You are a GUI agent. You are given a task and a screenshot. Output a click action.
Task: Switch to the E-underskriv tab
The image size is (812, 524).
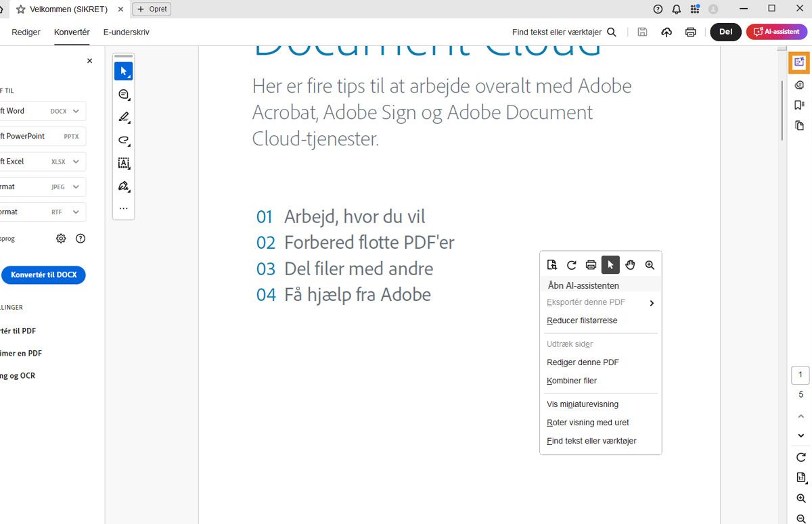click(127, 32)
